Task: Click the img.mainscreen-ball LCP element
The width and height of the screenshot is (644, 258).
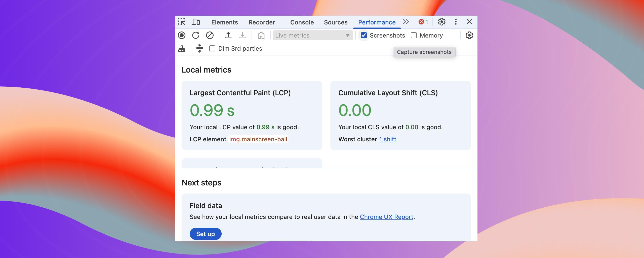Action: tap(258, 139)
